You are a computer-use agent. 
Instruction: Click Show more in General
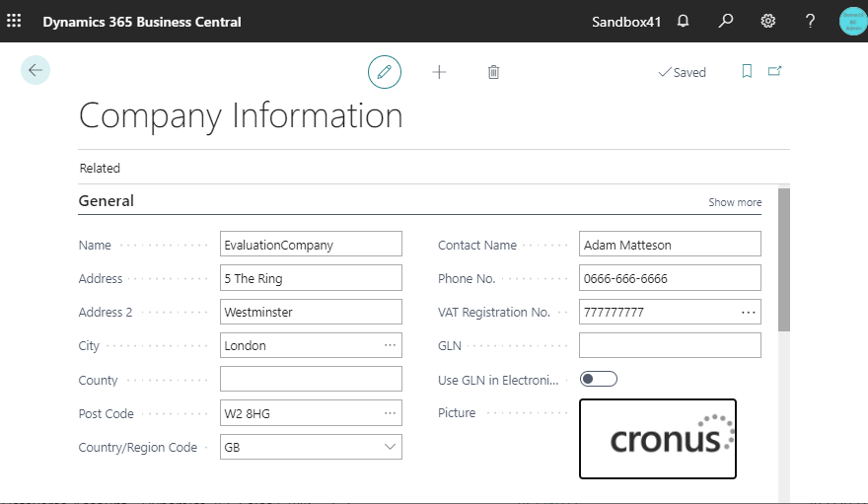(x=735, y=202)
